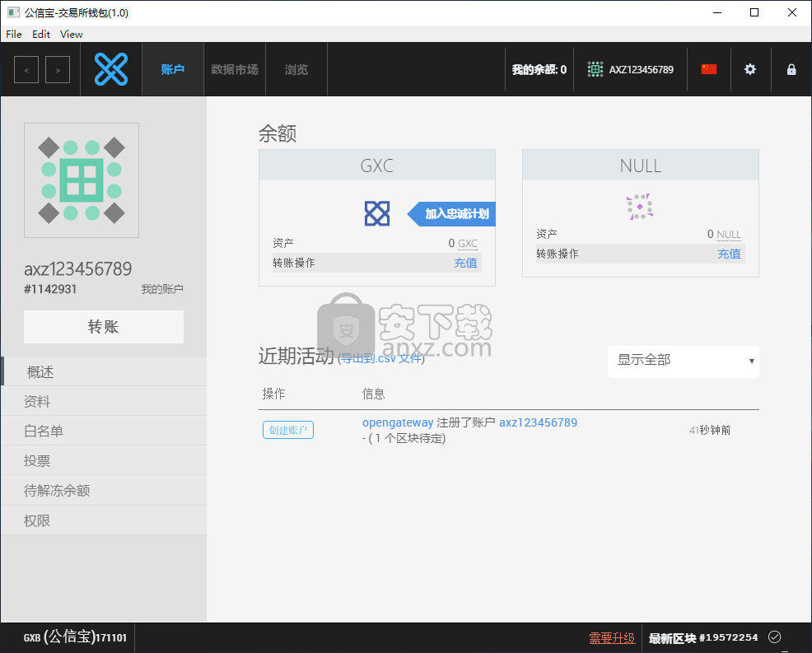Click the 操作 column header
812x653 pixels.
273,394
